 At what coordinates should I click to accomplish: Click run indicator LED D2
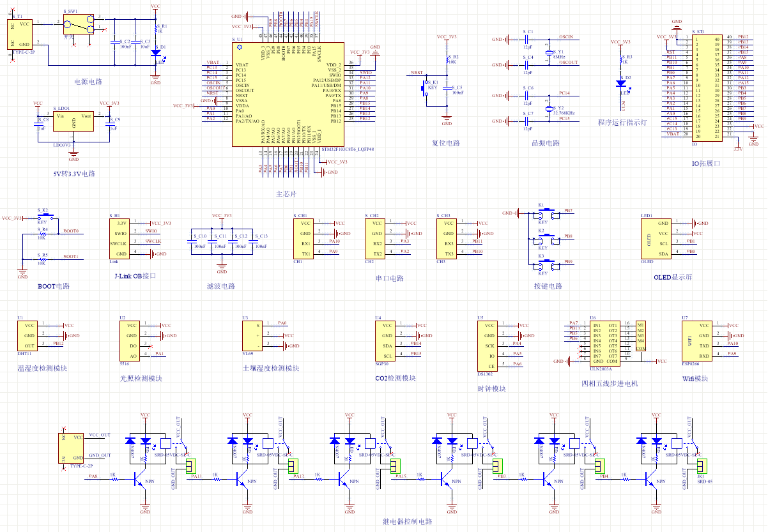pyautogui.click(x=620, y=83)
